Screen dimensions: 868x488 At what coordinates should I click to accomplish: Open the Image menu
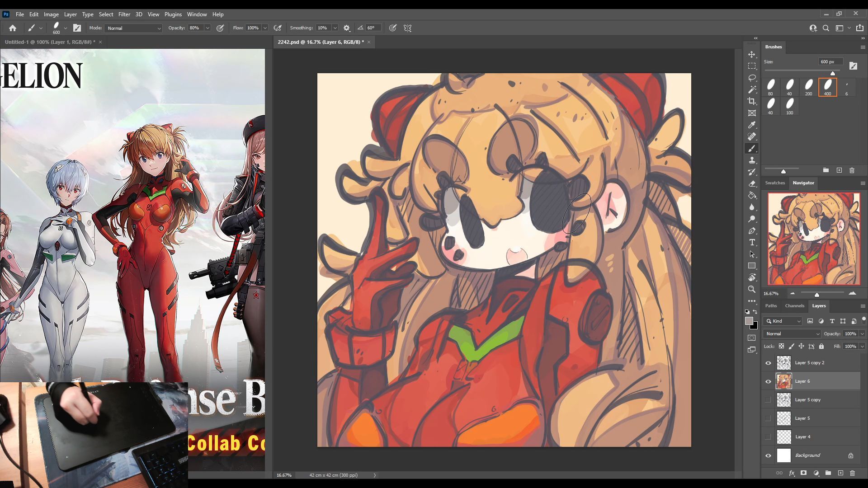(x=51, y=14)
